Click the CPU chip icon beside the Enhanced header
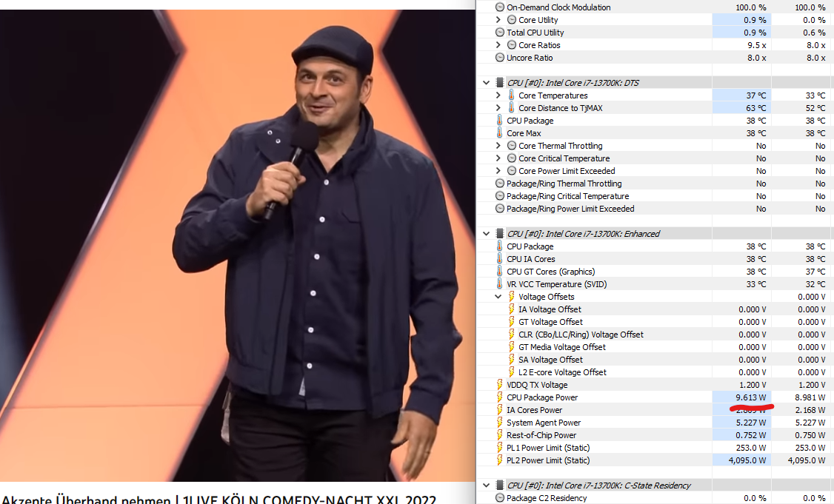The width and height of the screenshot is (834, 504). click(x=499, y=233)
